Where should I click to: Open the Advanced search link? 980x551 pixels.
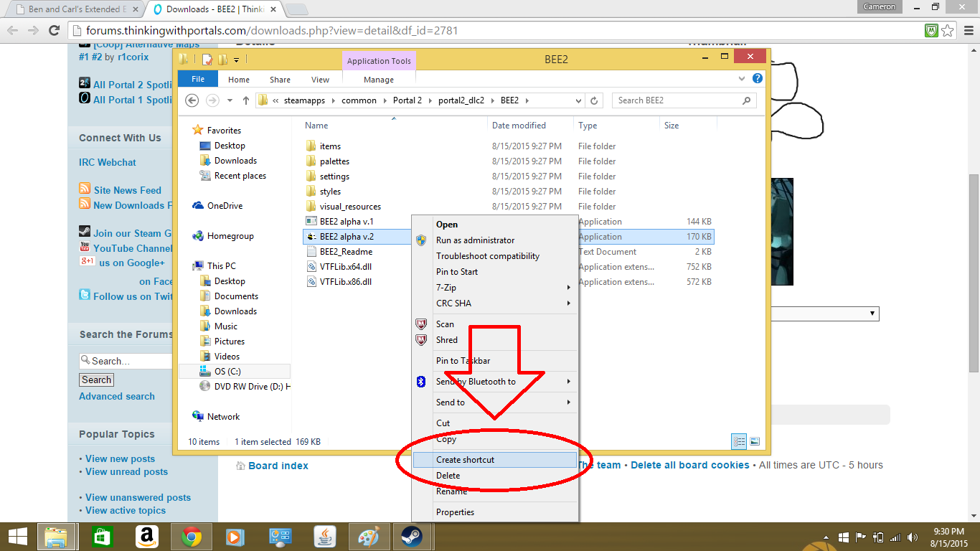[x=117, y=396]
